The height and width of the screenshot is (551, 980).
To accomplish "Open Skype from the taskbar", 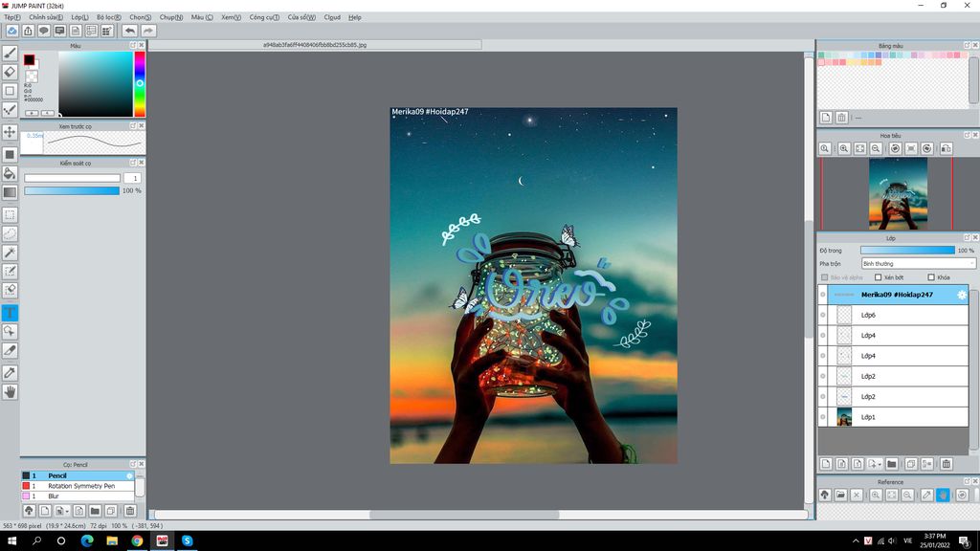I will pyautogui.click(x=187, y=541).
